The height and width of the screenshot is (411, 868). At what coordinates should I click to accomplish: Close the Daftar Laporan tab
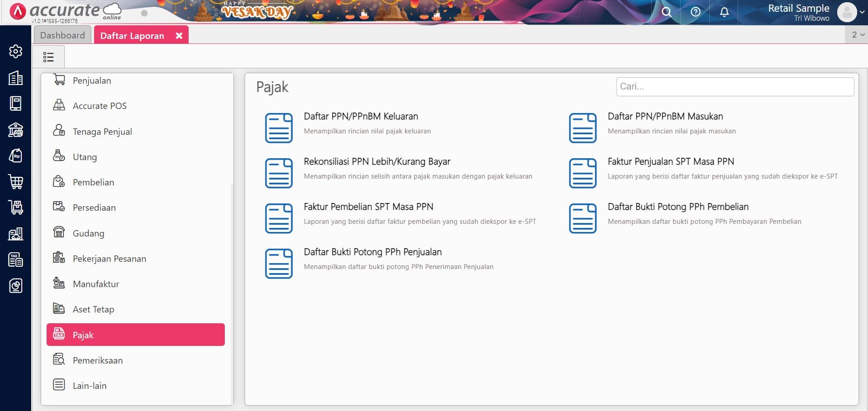point(179,36)
